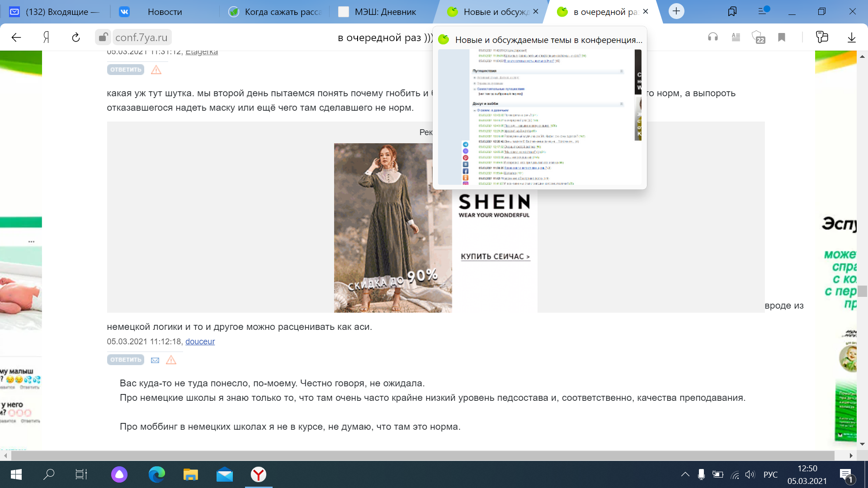Open Yandex home via the Я icon

click(x=46, y=38)
